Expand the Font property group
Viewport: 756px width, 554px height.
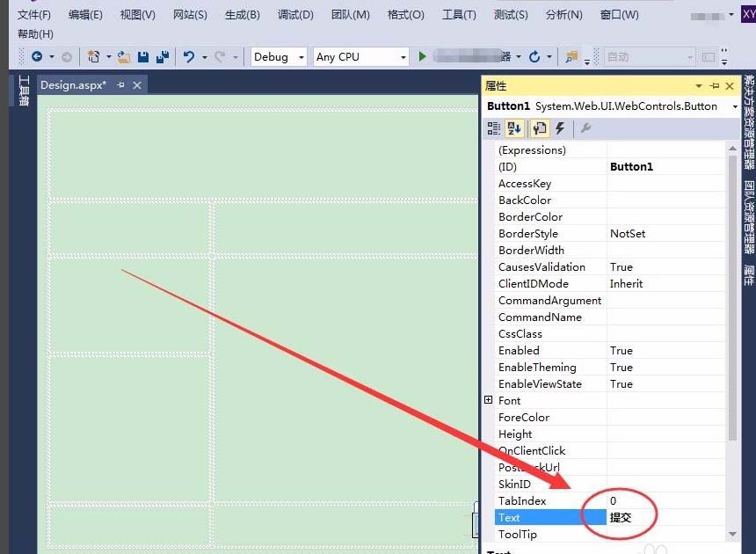pos(491,400)
